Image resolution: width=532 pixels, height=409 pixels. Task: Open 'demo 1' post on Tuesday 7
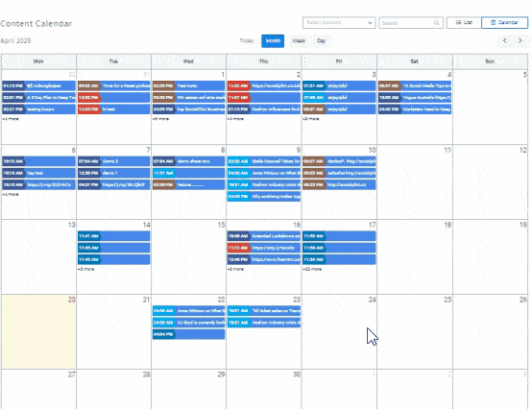click(113, 173)
